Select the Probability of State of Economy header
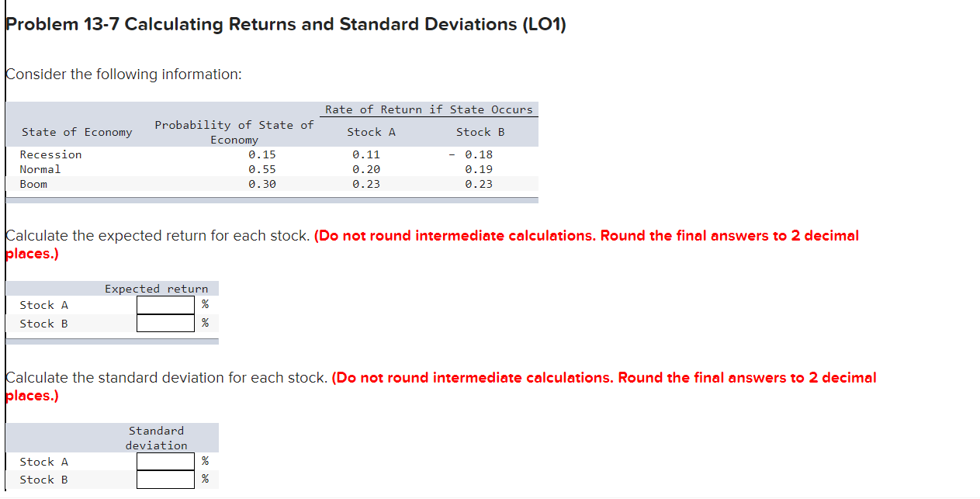 (x=234, y=132)
